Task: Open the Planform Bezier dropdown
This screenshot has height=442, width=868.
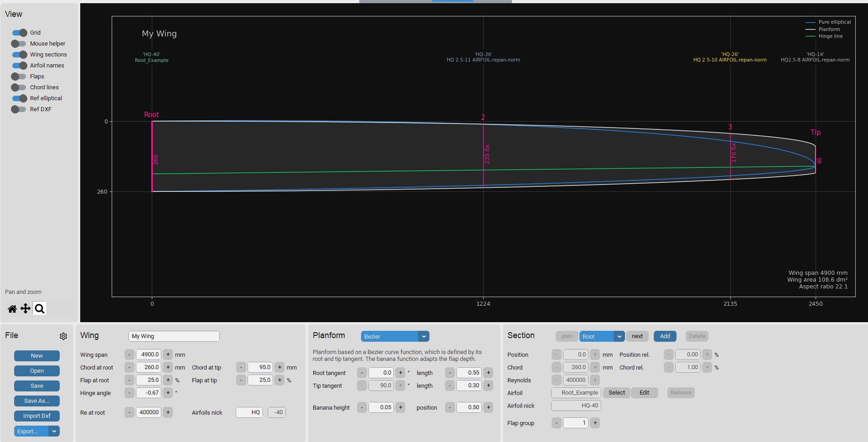Action: pos(395,336)
